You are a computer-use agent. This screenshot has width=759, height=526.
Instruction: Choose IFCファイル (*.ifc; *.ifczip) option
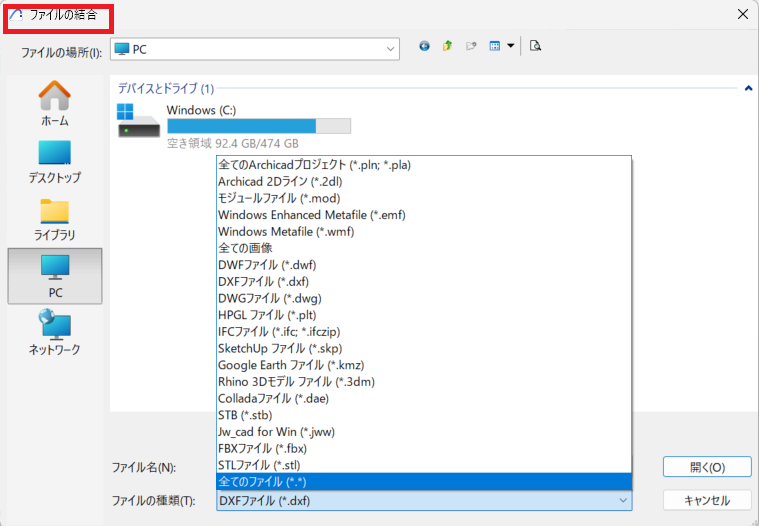click(x=424, y=332)
